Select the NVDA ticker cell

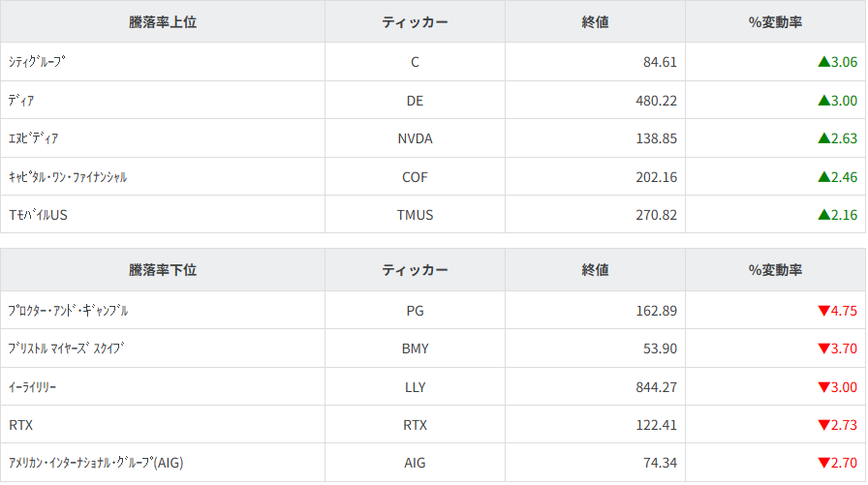coord(415,138)
